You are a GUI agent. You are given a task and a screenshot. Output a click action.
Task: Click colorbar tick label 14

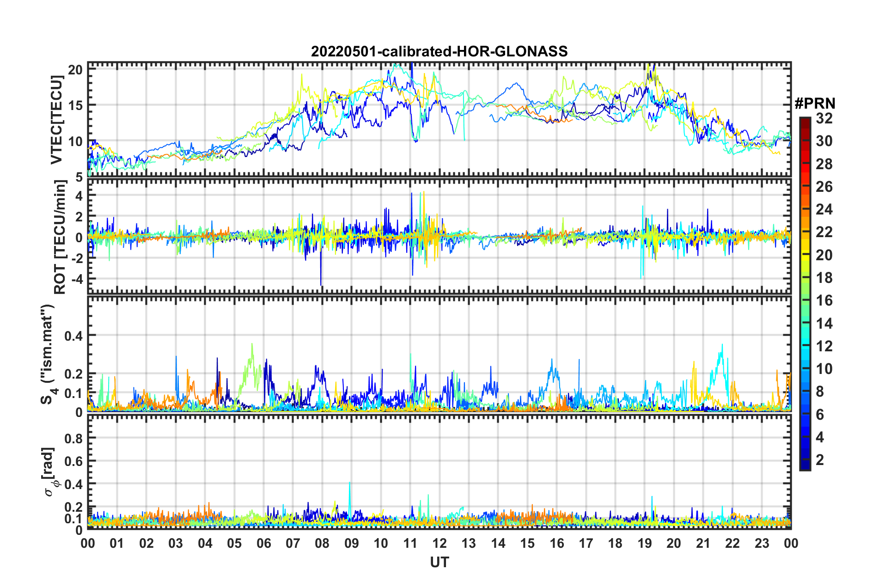tap(824, 323)
